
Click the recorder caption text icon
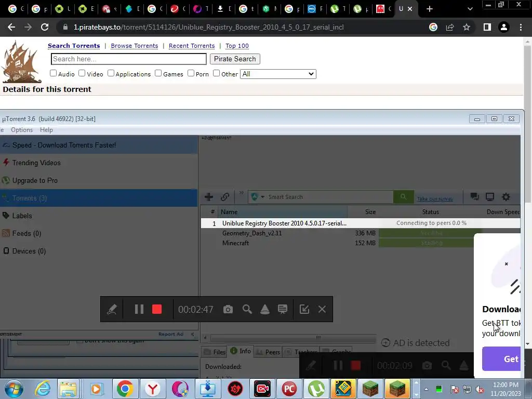(x=282, y=309)
